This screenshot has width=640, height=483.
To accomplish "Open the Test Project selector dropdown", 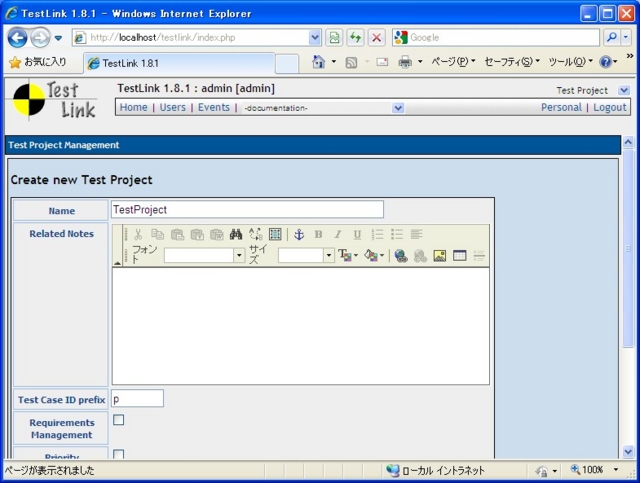I will [x=624, y=90].
